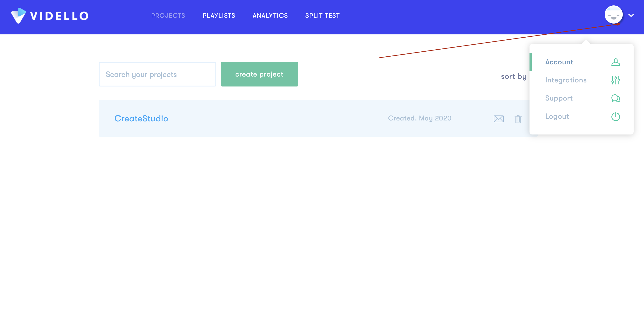Open Support from the menu

[559, 98]
